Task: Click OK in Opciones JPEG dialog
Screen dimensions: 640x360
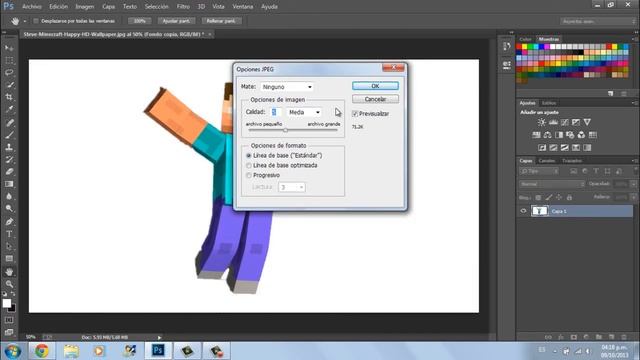Action: tap(375, 86)
